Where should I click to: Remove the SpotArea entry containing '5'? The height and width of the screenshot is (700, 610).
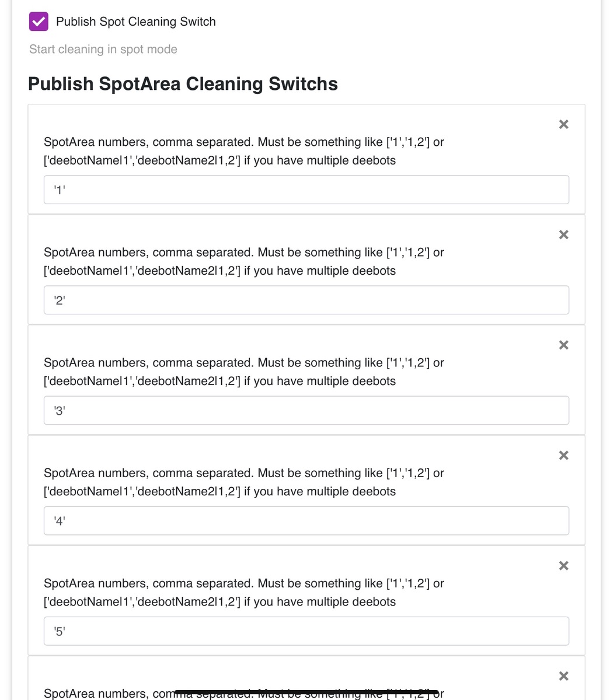(563, 565)
